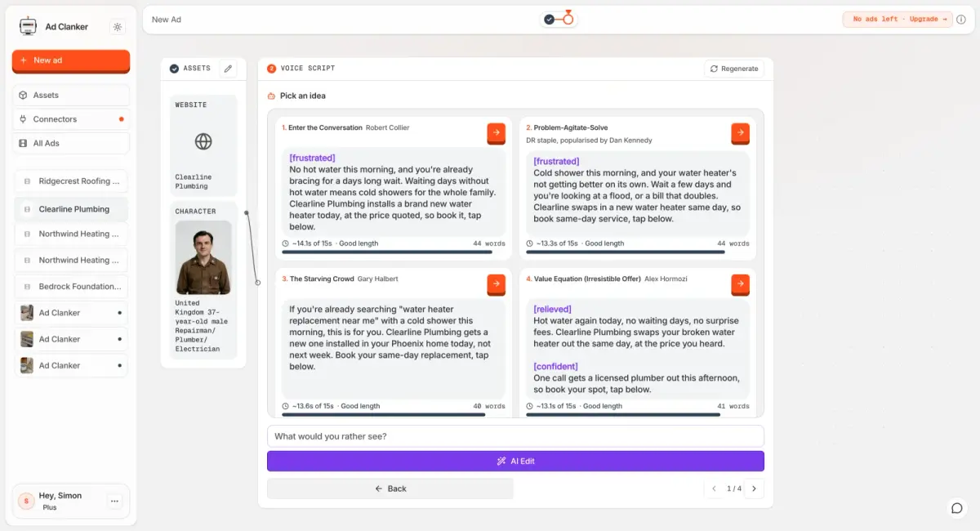Click the website globe icon
Image resolution: width=980 pixels, height=531 pixels.
(203, 141)
